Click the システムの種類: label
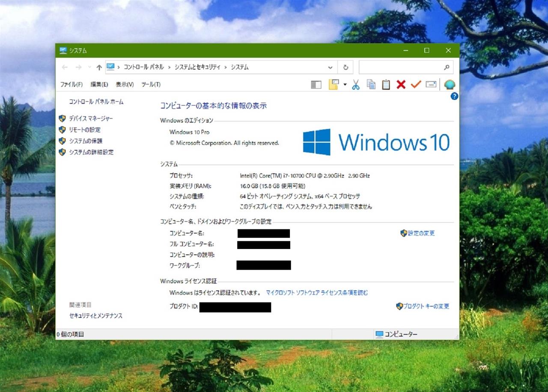The image size is (548, 392). [x=187, y=196]
